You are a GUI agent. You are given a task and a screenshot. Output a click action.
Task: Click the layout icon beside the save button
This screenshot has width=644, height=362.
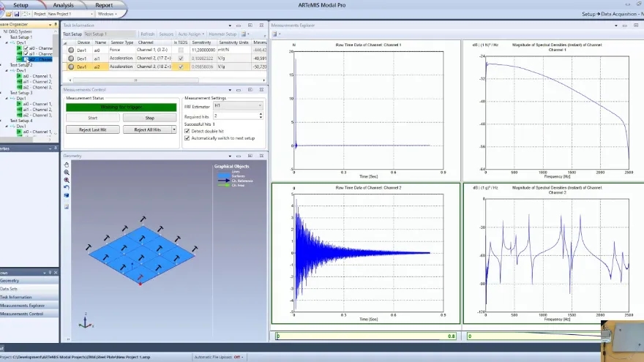tap(25, 14)
